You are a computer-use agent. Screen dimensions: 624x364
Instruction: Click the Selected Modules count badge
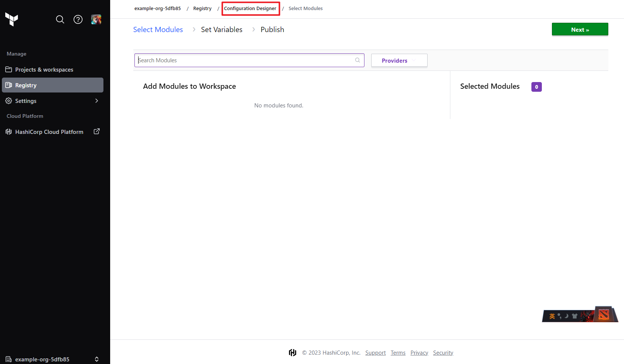(x=537, y=87)
